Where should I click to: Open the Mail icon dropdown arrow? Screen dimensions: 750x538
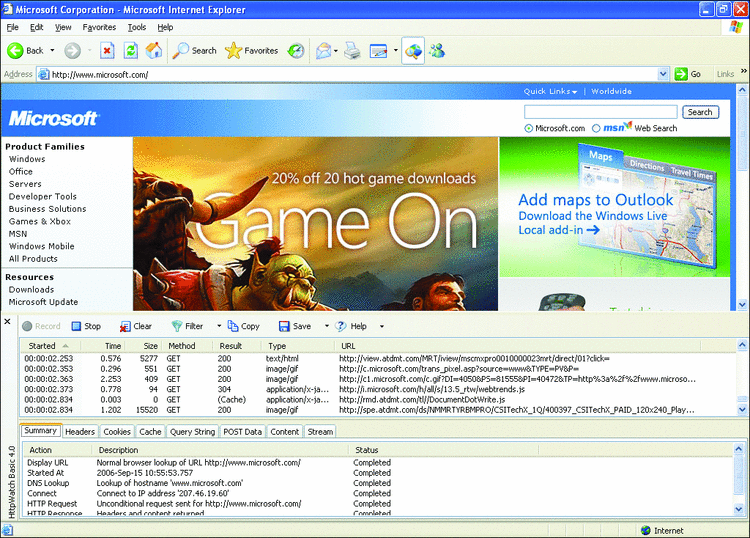(x=336, y=51)
